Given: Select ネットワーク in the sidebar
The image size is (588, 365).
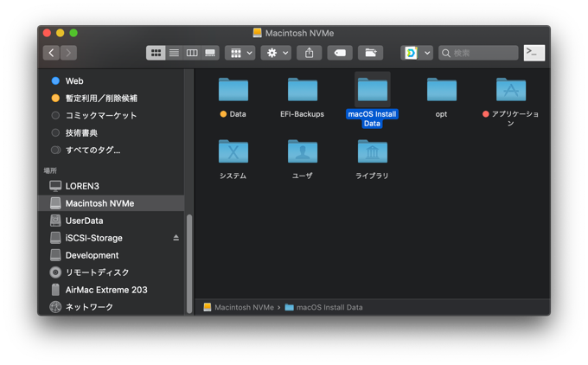Looking at the screenshot, I should pyautogui.click(x=111, y=307).
